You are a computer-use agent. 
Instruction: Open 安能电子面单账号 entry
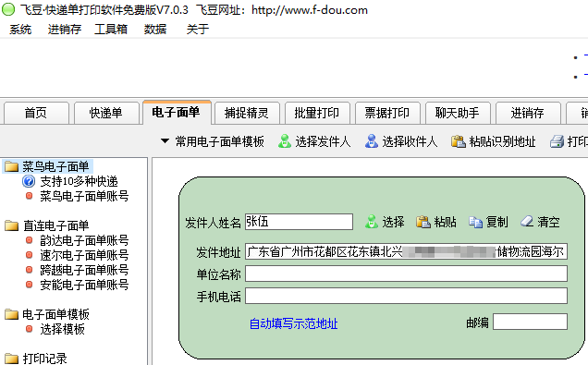pos(84,285)
